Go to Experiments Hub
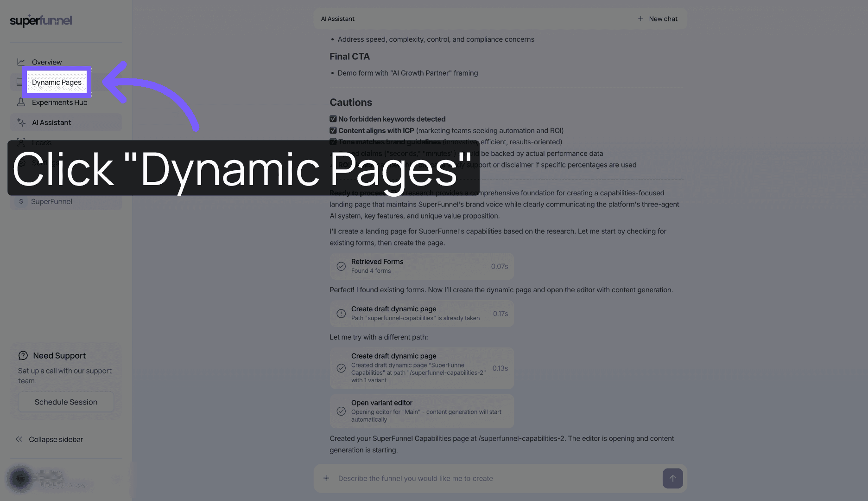Viewport: 868px width, 501px height. tap(59, 103)
